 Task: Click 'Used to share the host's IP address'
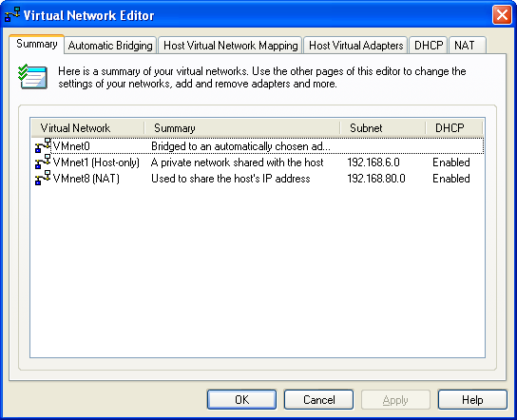231,179
